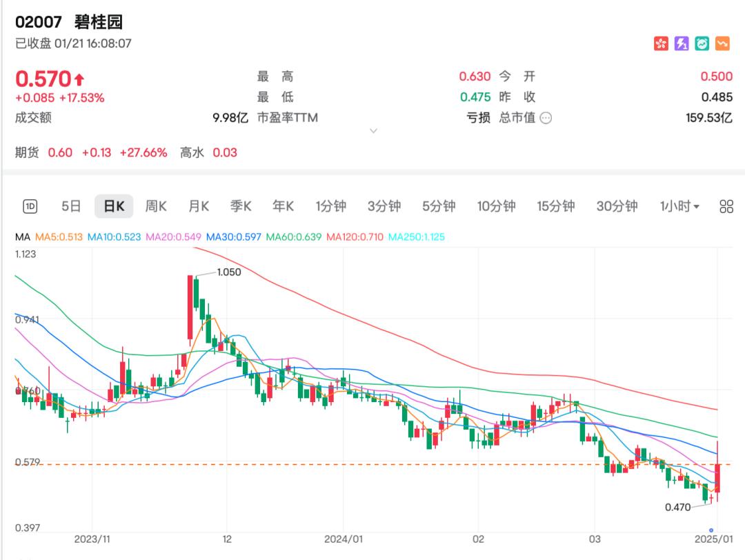Click the 市盈率TTM value 亏损

point(478,118)
